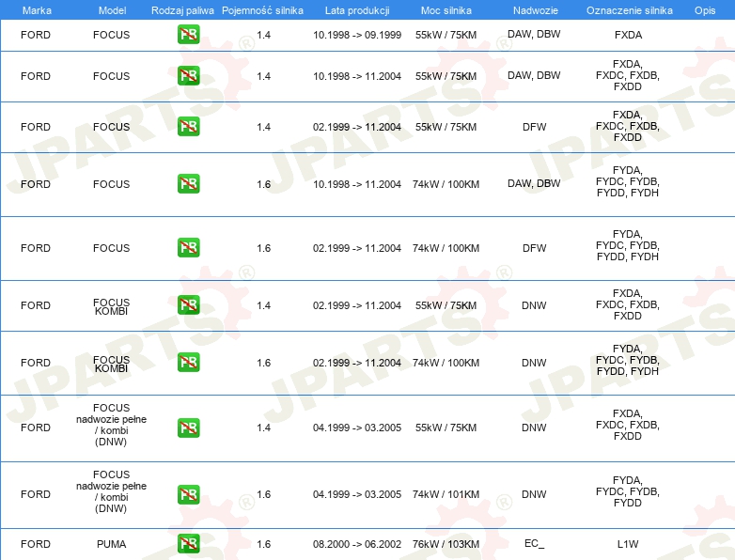735x560 pixels.
Task: Click fuel icon in the Puma row
Action: click(x=188, y=544)
